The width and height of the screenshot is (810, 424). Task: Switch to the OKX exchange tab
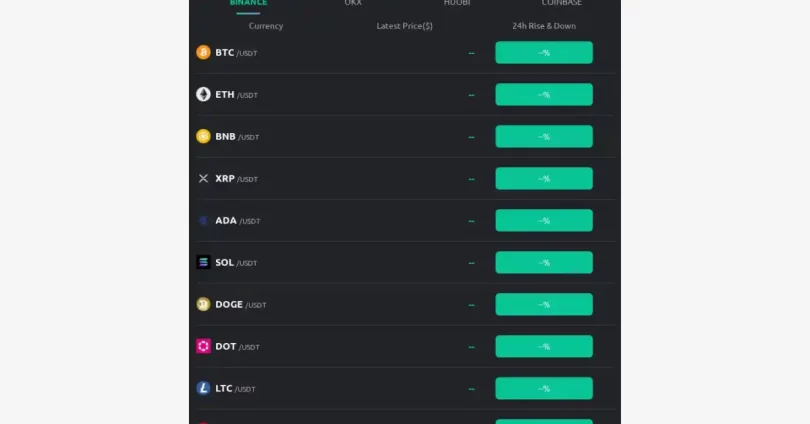click(x=353, y=3)
